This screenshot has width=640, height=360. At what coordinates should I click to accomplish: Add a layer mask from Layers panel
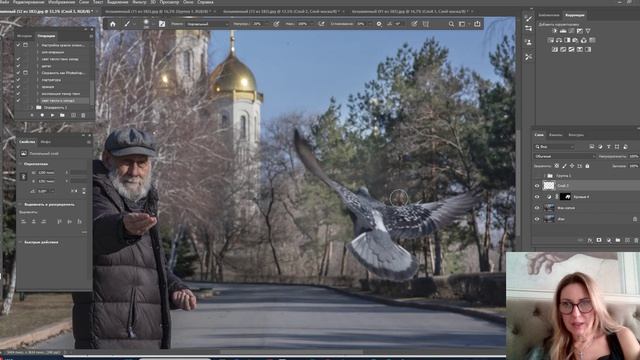pos(599,240)
